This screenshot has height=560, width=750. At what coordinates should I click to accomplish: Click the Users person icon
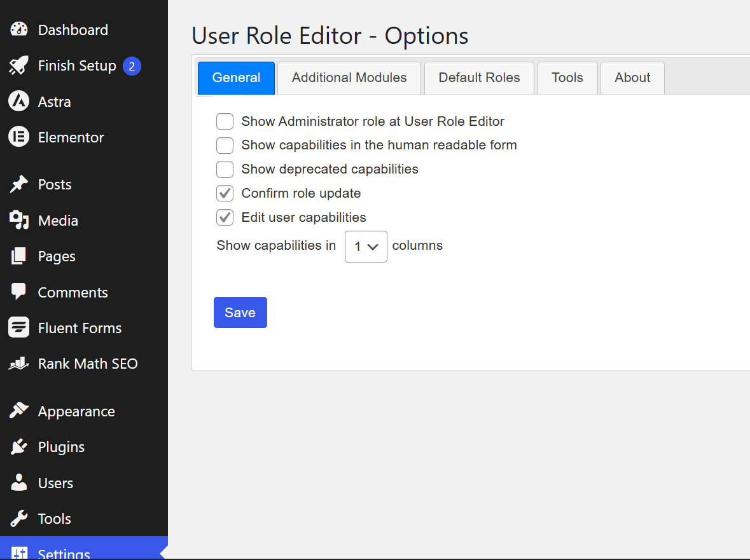coord(19,482)
